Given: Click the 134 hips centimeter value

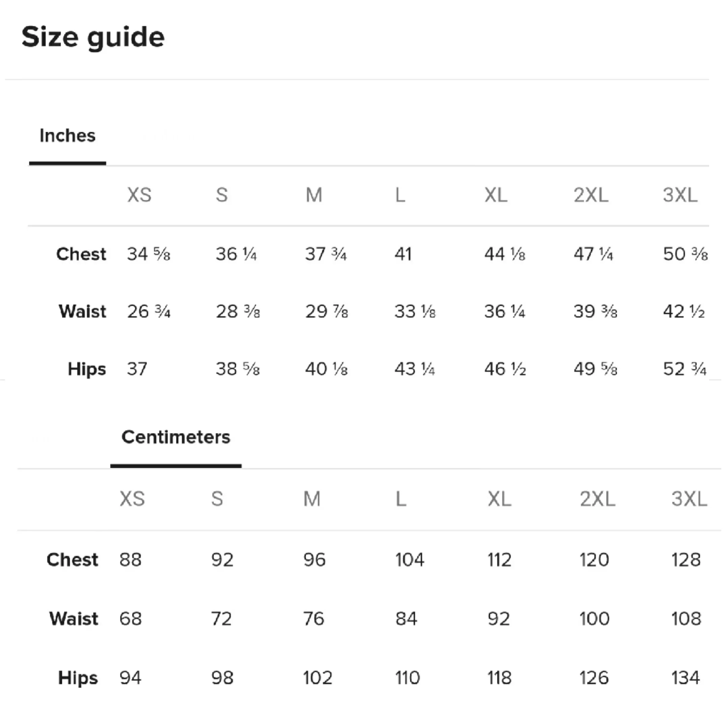Looking at the screenshot, I should point(686,678).
